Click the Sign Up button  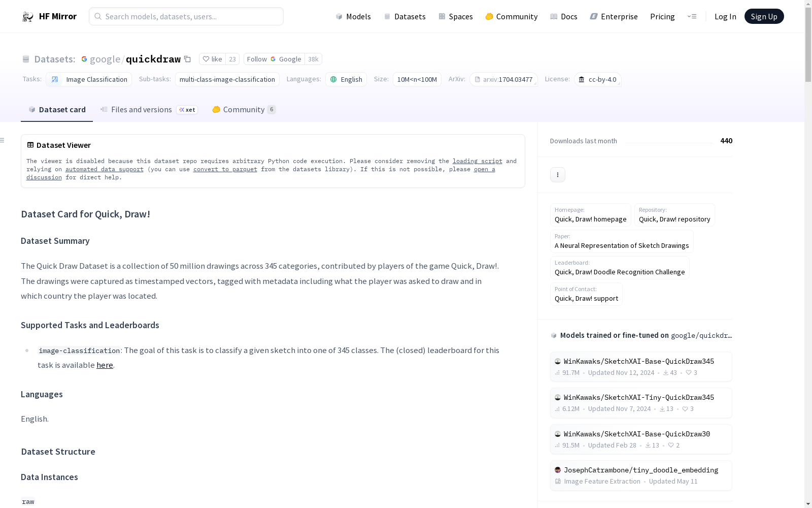coord(764,16)
